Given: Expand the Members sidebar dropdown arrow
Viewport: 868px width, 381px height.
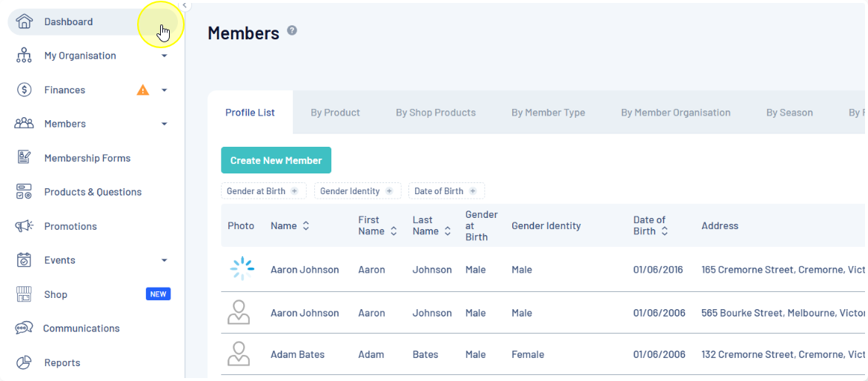Looking at the screenshot, I should (x=165, y=124).
